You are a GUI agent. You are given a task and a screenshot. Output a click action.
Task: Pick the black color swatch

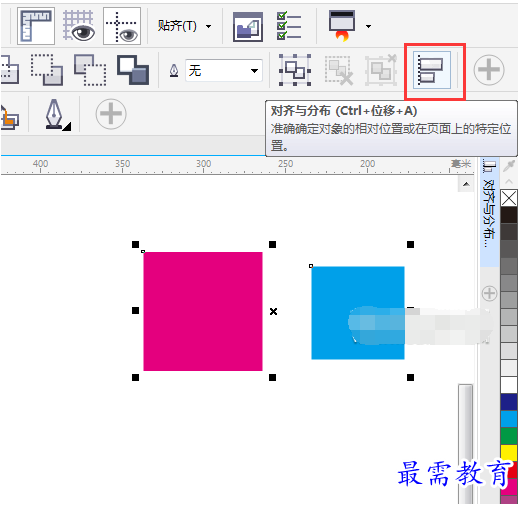[509, 215]
